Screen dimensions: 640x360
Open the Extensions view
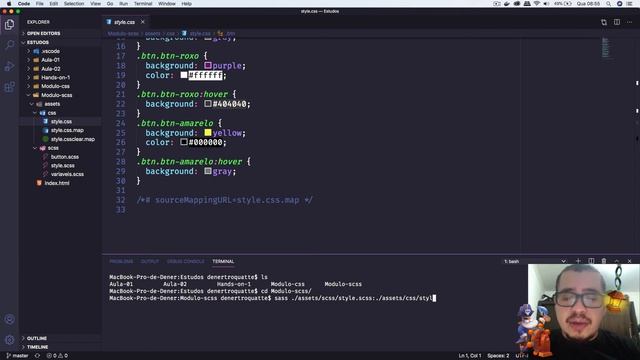point(9,87)
